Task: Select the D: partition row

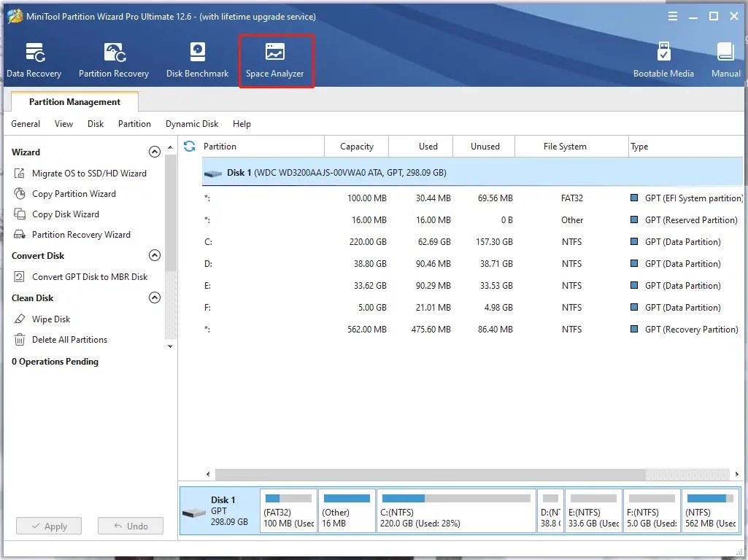Action: (472, 264)
